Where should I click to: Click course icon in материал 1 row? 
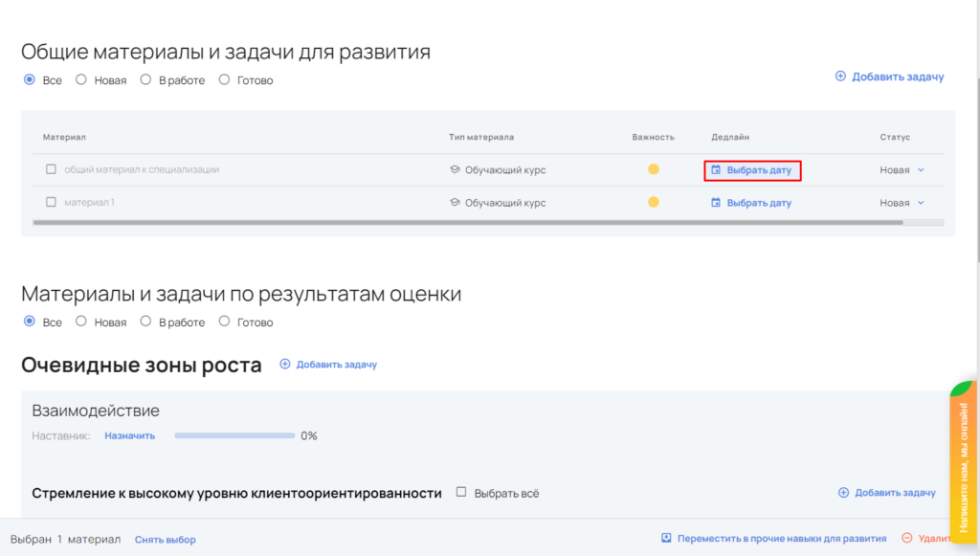coord(455,203)
